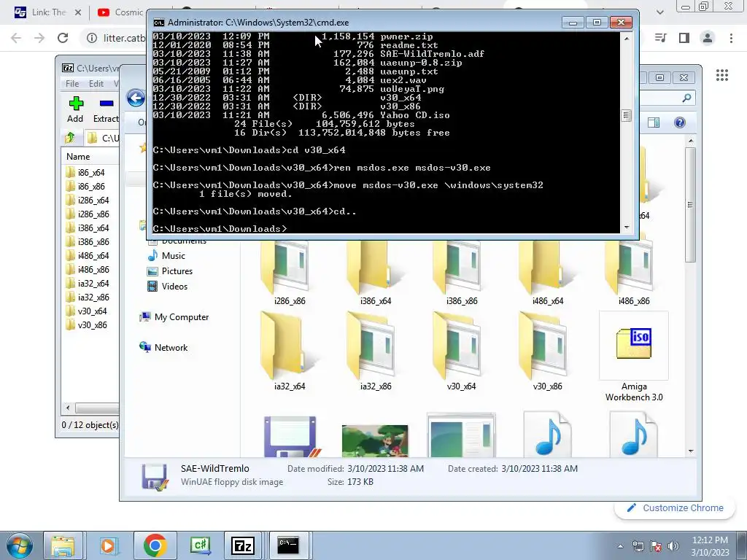Open Chrome three-dot menu
The height and width of the screenshot is (560, 747).
click(731, 38)
